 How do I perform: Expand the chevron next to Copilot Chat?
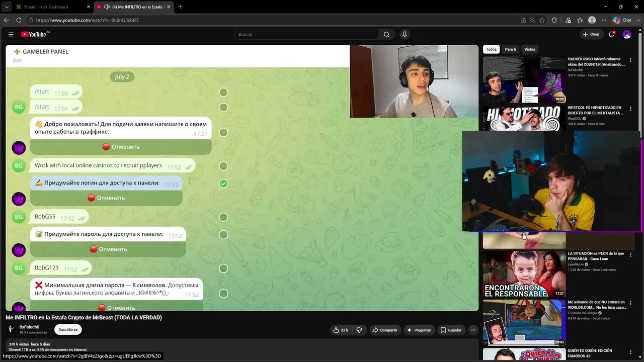(637, 20)
